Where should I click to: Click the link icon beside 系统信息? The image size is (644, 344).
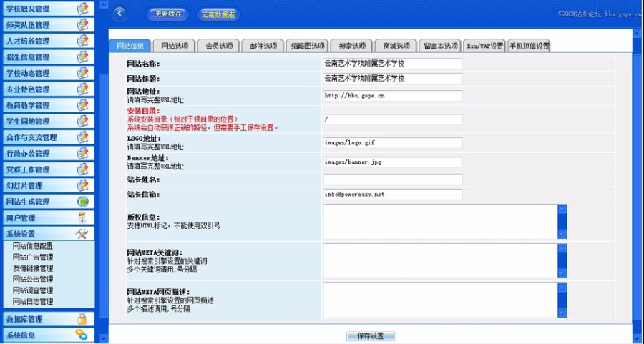pyautogui.click(x=82, y=335)
